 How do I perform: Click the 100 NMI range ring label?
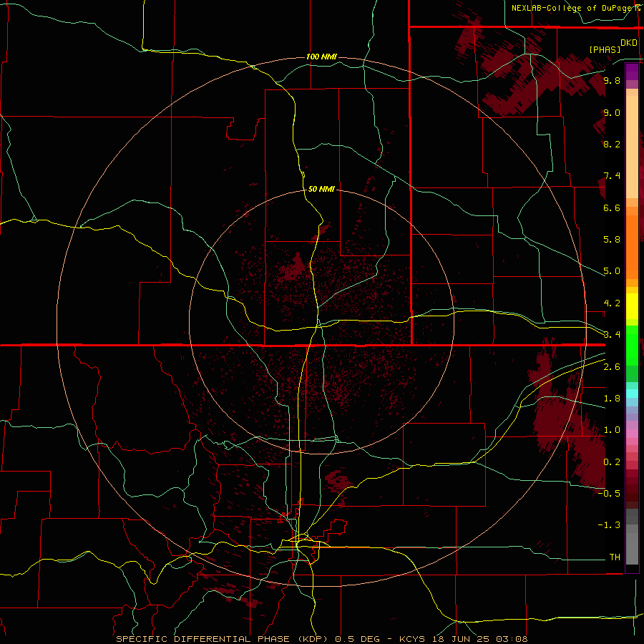[x=321, y=57]
